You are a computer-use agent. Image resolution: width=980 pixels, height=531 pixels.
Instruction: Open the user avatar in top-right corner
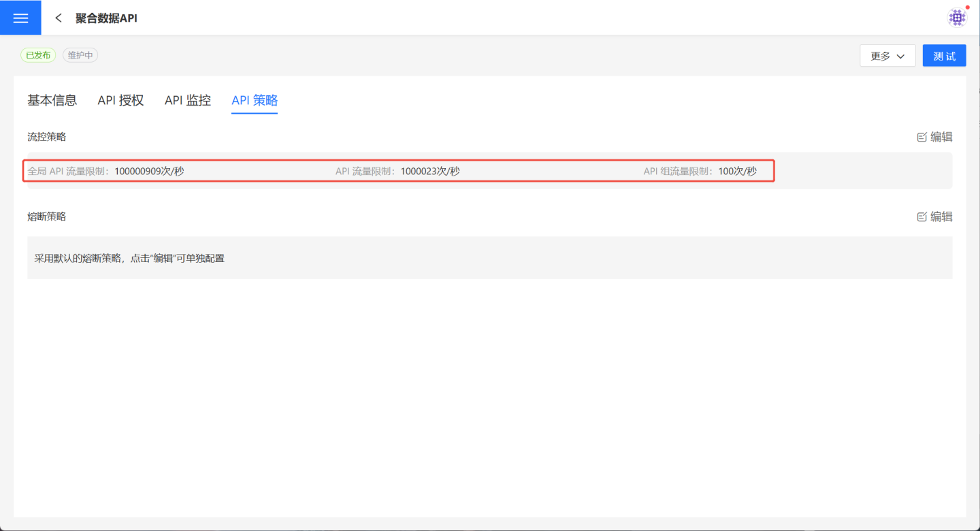(957, 18)
